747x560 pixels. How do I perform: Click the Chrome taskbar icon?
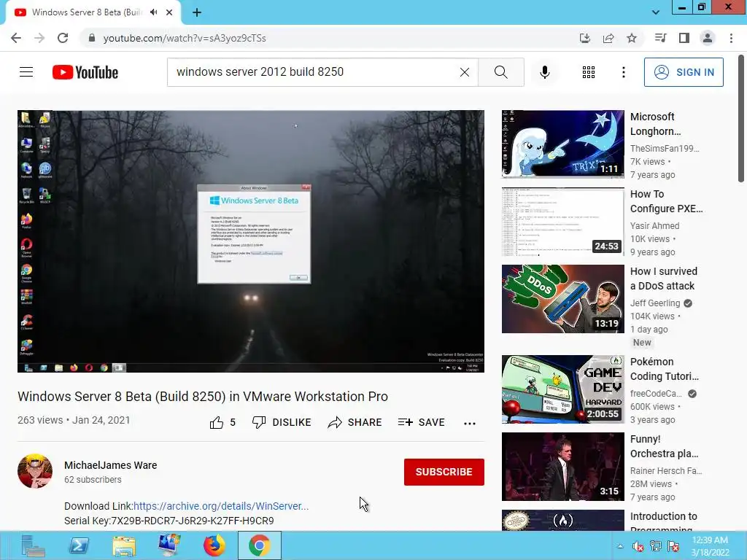(260, 545)
